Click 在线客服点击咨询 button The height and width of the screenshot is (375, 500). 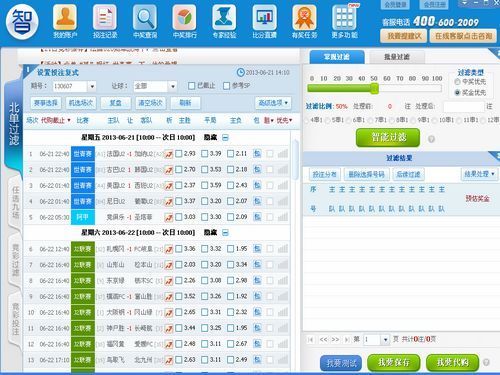[463, 36]
